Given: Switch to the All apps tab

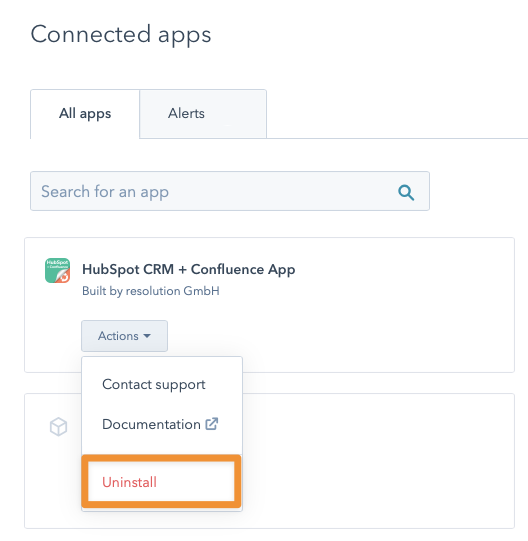Looking at the screenshot, I should [x=85, y=114].
